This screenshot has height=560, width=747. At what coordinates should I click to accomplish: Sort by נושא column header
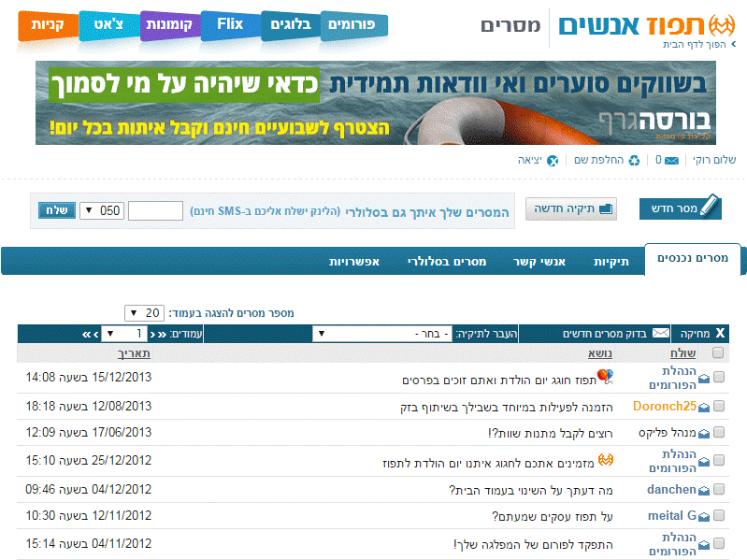point(600,353)
